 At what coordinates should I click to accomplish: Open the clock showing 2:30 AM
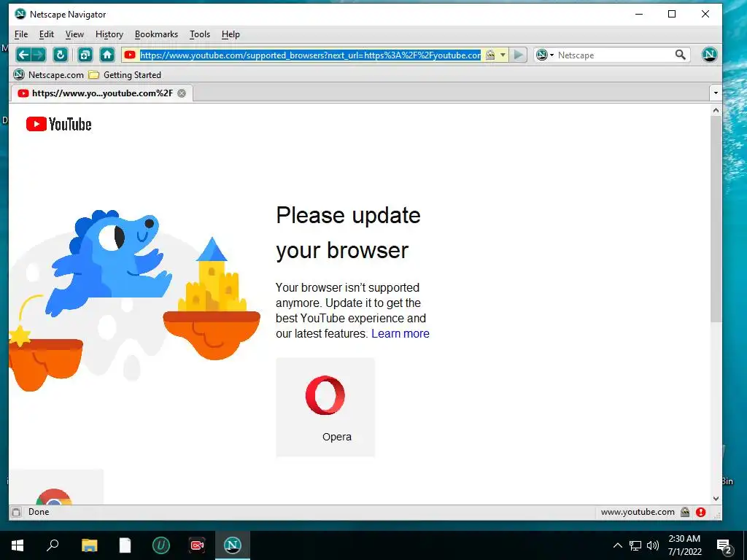pyautogui.click(x=684, y=545)
